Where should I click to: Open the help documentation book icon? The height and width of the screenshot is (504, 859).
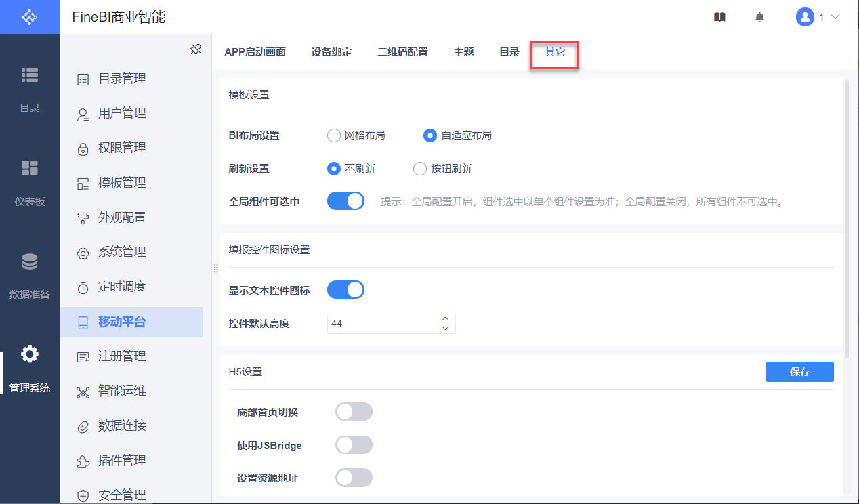(x=719, y=17)
